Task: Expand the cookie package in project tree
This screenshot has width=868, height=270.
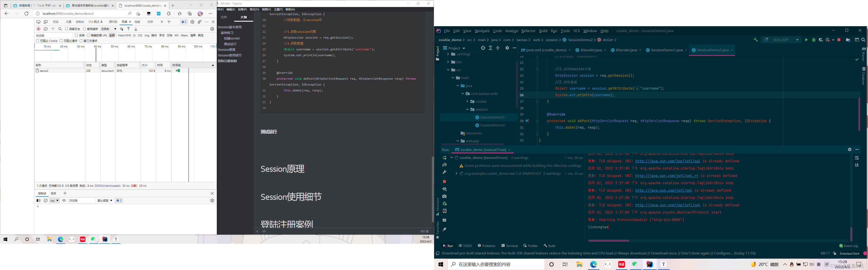Action: [x=467, y=101]
